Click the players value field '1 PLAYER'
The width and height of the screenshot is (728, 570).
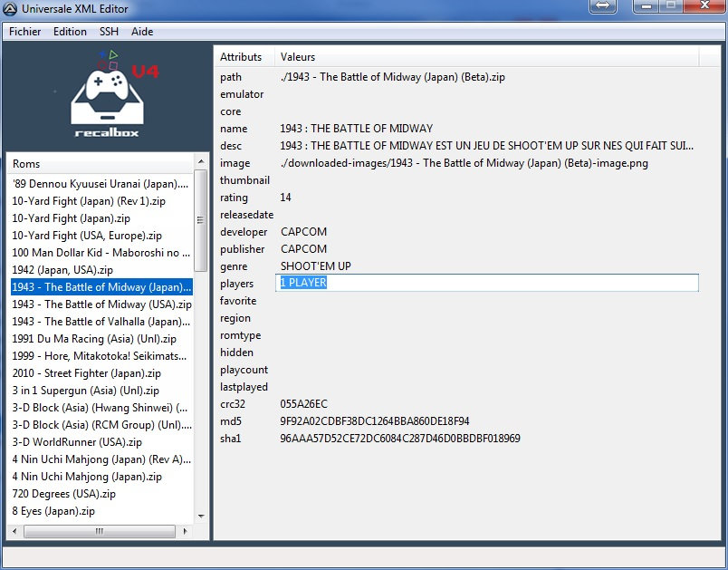487,283
